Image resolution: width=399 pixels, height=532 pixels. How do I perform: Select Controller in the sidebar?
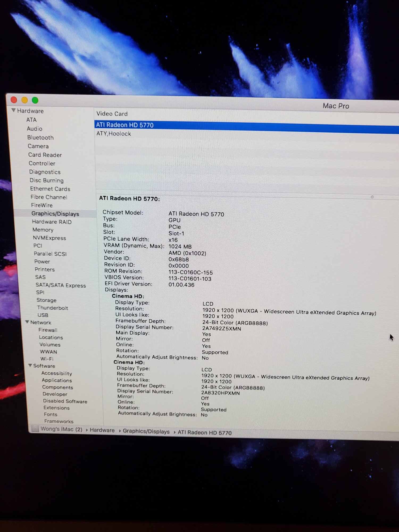[x=42, y=163]
